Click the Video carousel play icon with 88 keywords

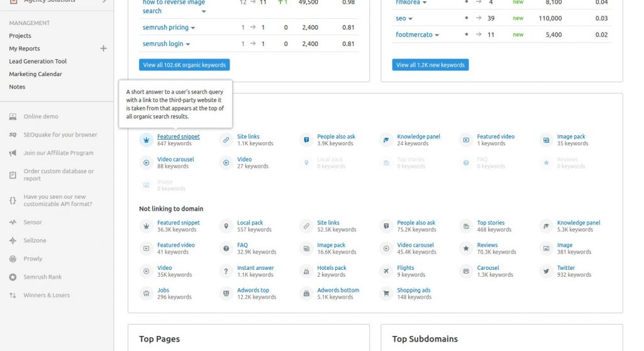coord(146,163)
